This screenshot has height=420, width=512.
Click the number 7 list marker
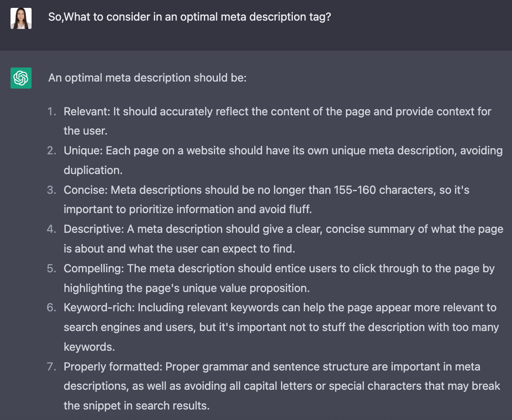52,367
